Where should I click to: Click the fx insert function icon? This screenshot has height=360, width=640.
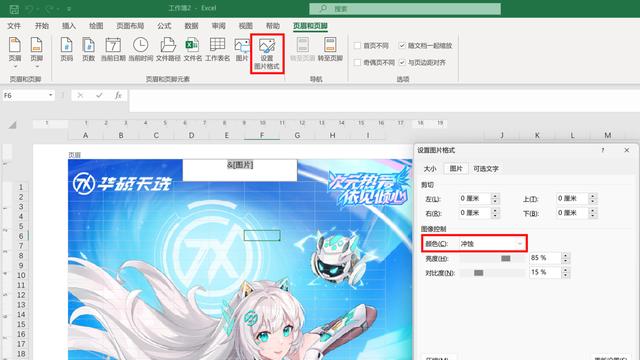pos(118,96)
